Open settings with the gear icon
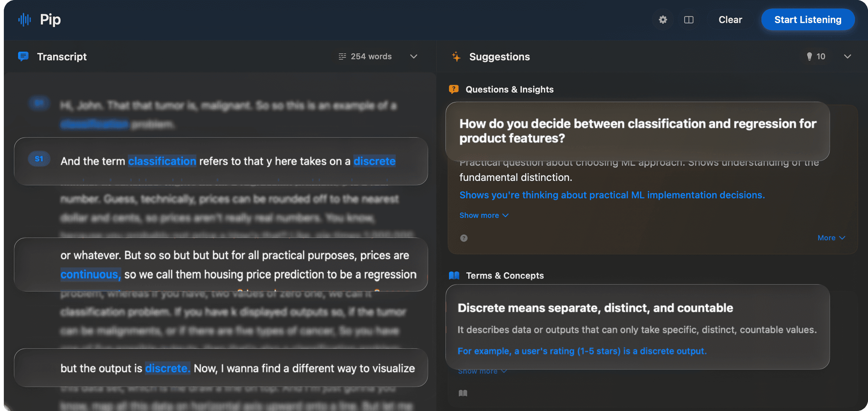This screenshot has width=868, height=411. click(x=663, y=20)
